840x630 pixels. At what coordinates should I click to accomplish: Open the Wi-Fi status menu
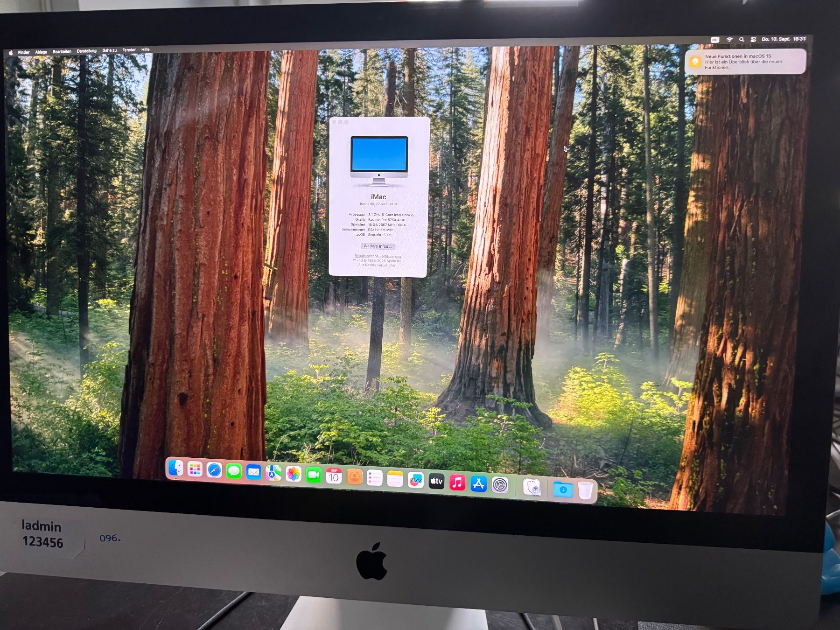[x=729, y=40]
